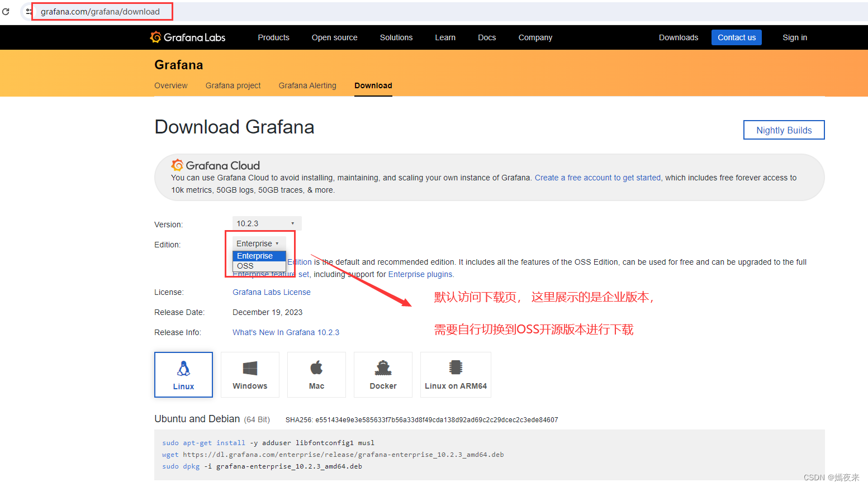
Task: Go to the Download tab
Action: pyautogui.click(x=373, y=85)
